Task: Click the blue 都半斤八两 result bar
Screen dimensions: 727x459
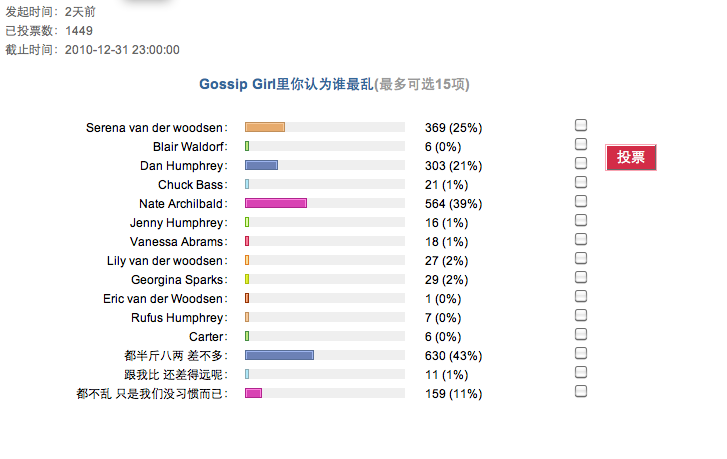Action: pyautogui.click(x=279, y=355)
